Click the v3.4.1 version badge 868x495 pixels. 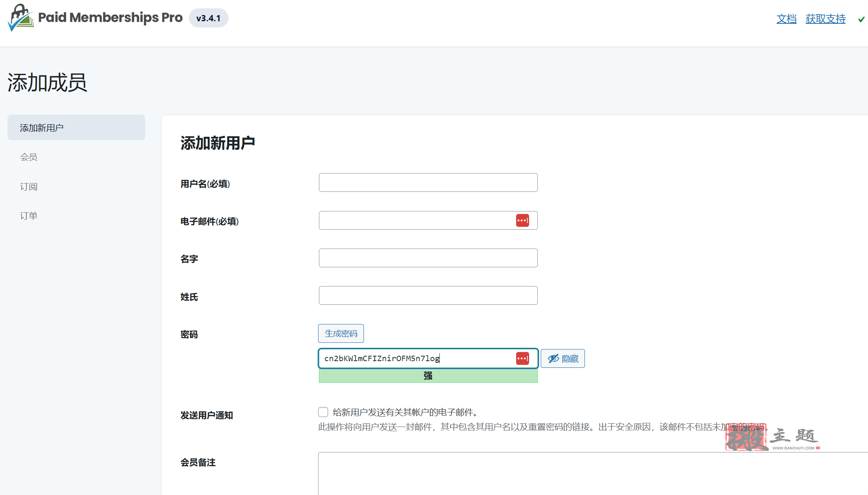pos(208,18)
